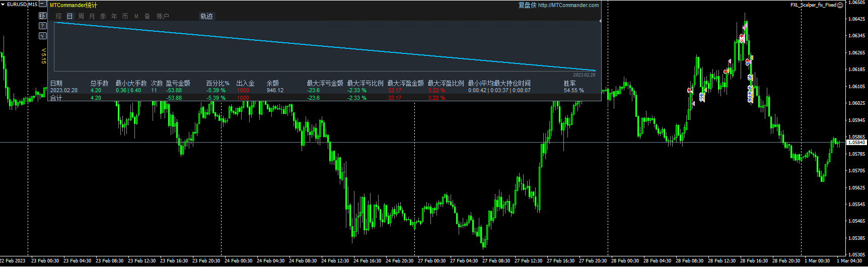Image resolution: width=868 pixels, height=268 pixels.
Task: Click the 胜率 column header
Action: (570, 83)
